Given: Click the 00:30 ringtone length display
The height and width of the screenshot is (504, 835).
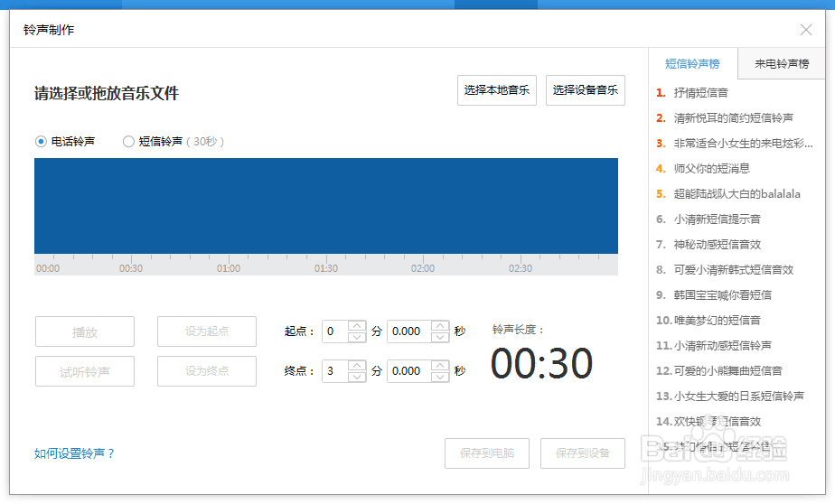Looking at the screenshot, I should (x=541, y=363).
